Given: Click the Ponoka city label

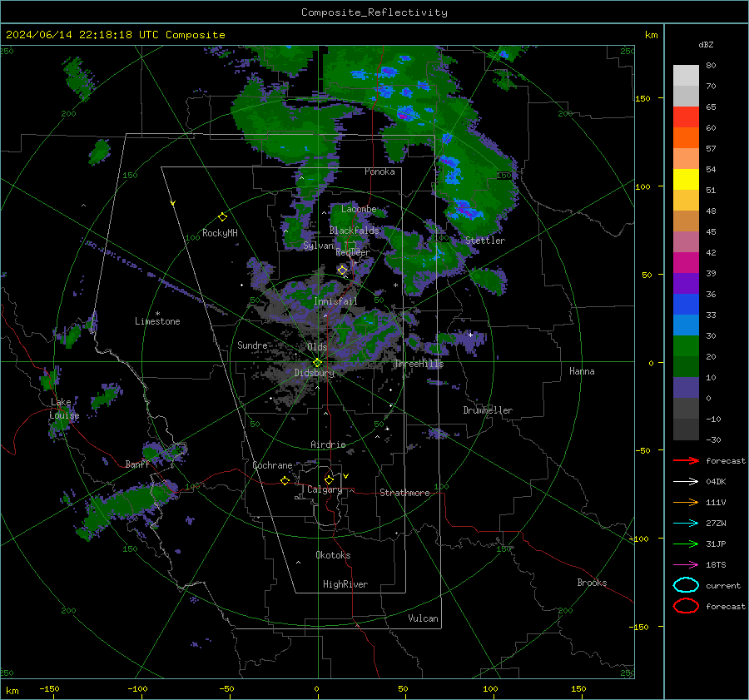Looking at the screenshot, I should click(379, 171).
